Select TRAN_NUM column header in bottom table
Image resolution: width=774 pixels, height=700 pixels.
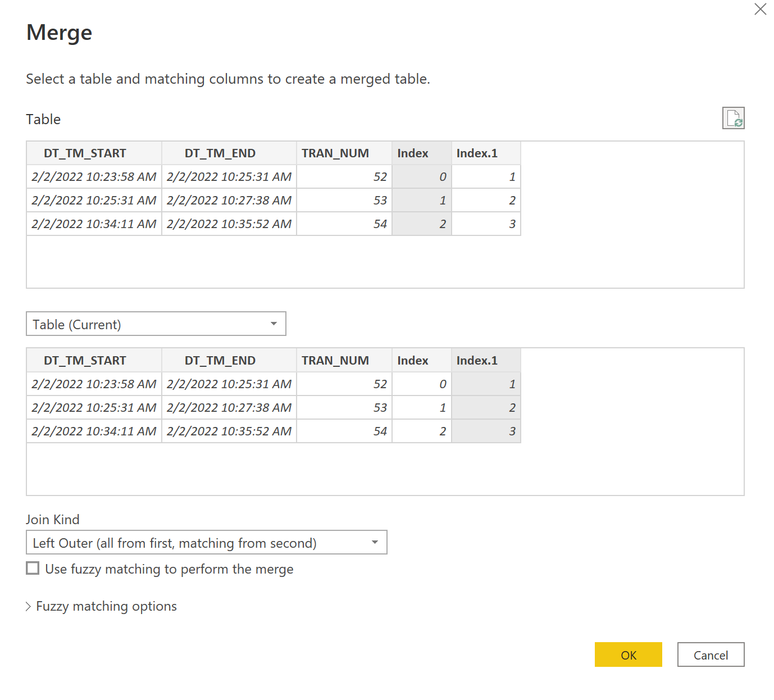pyautogui.click(x=344, y=361)
